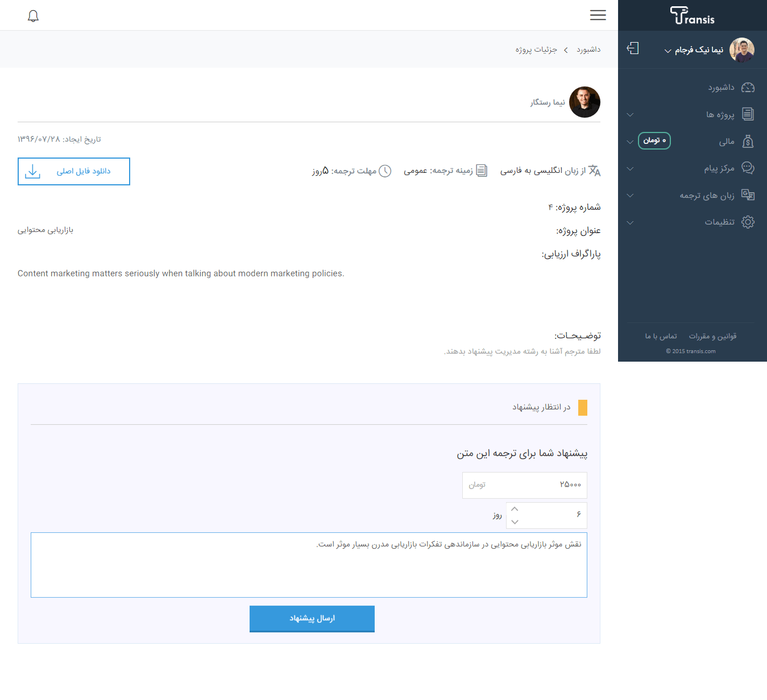Decrease days with down arrow
767x700 pixels.
tap(515, 522)
